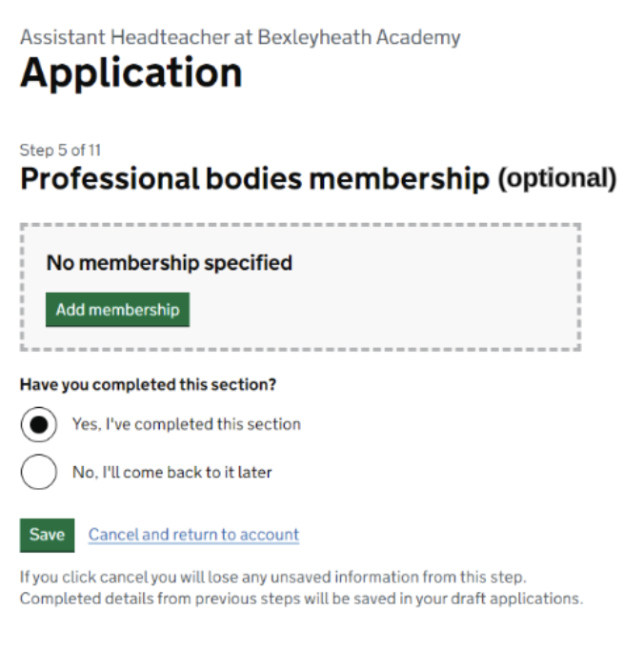Select the Yes completed radio circle
The width and height of the screenshot is (644, 650).
tap(38, 425)
